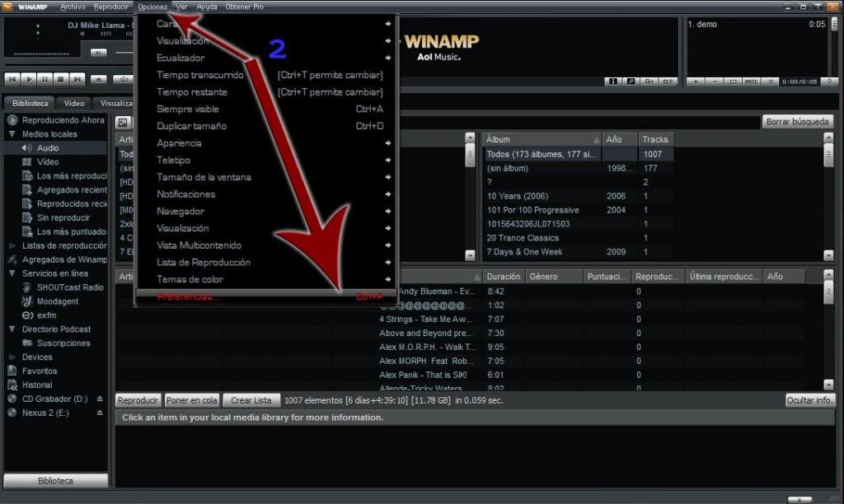Select Tiempo restante option
This screenshot has width=844, height=504.
click(x=268, y=92)
